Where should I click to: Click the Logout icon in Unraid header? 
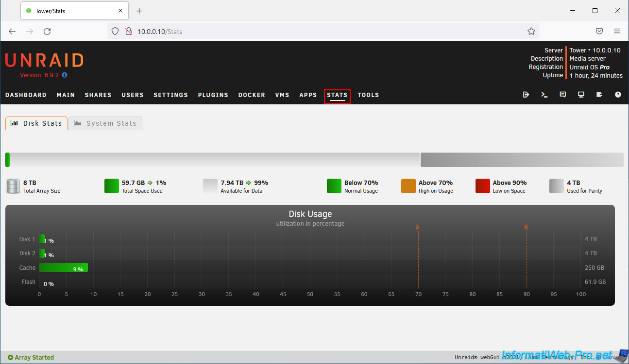coord(526,95)
